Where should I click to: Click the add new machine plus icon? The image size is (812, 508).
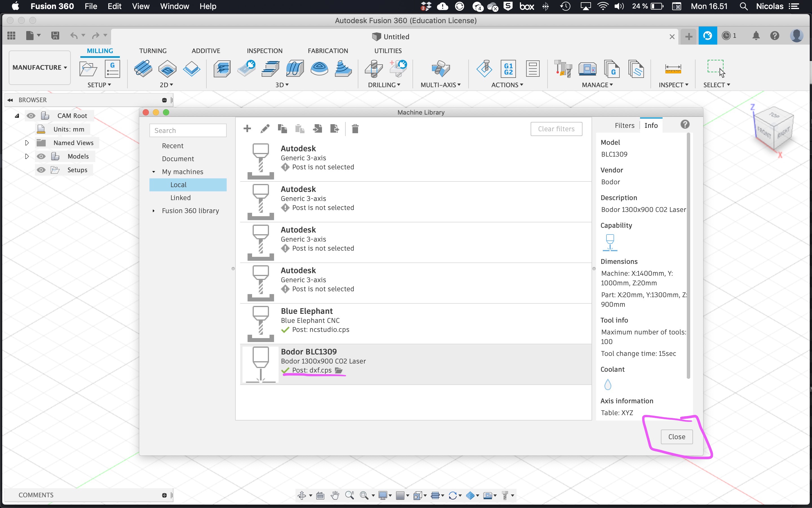coord(247,129)
